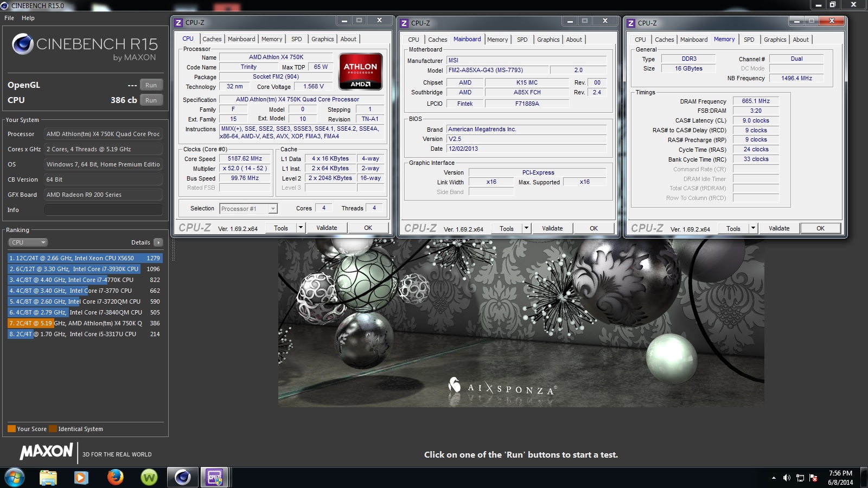The height and width of the screenshot is (488, 868).
Task: Open the ranking CPU dropdown
Action: (28, 242)
